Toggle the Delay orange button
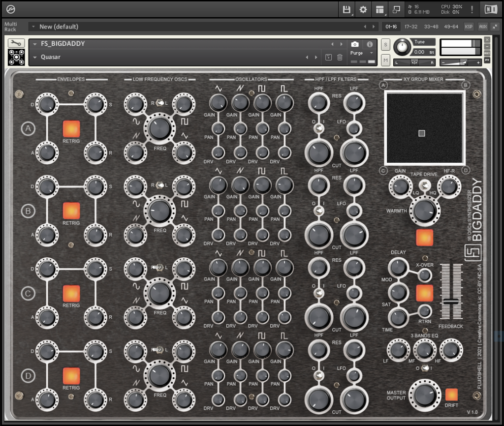 pos(425,293)
